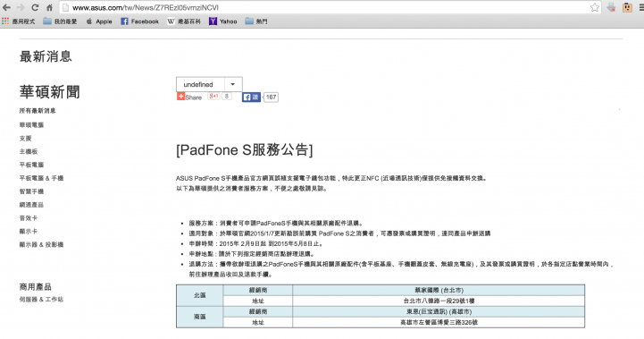The height and width of the screenshot is (339, 644).
Task: Click the 最新消息 page heading
Action: point(46,56)
